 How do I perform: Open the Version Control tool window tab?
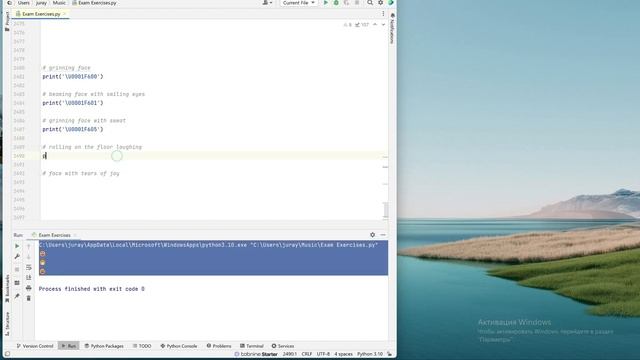pyautogui.click(x=35, y=346)
